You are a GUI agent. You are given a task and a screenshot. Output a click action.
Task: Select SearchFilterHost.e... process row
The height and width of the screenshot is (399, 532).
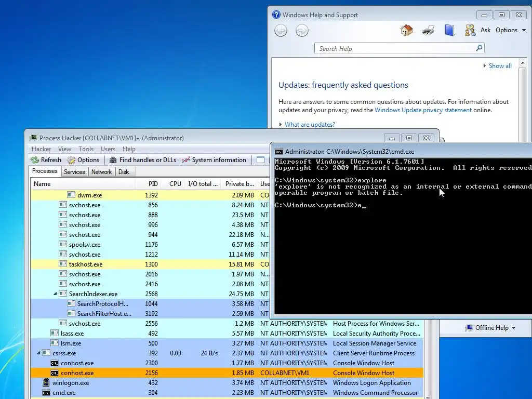click(x=150, y=313)
